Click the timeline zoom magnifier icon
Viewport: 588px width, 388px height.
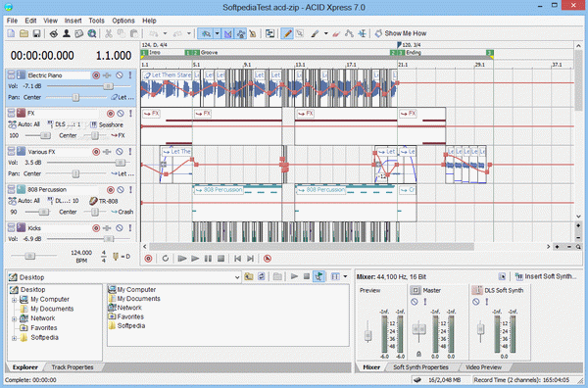[578, 247]
